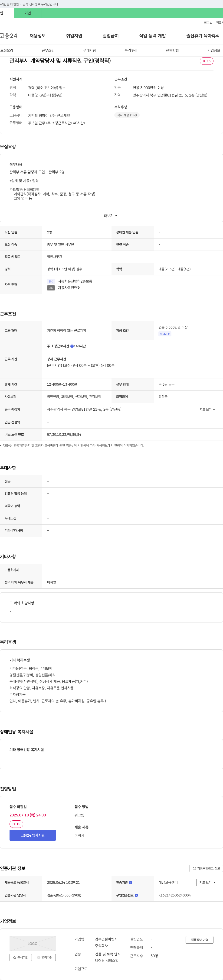Open 지도 보기 for 해남고용센터
The height and width of the screenshot is (980, 223).
pos(207,883)
